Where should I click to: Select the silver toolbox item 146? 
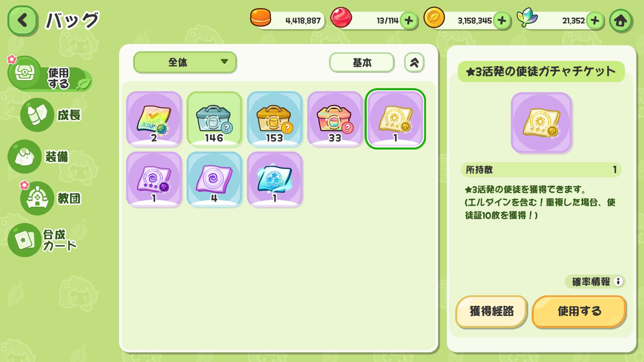[x=214, y=119]
